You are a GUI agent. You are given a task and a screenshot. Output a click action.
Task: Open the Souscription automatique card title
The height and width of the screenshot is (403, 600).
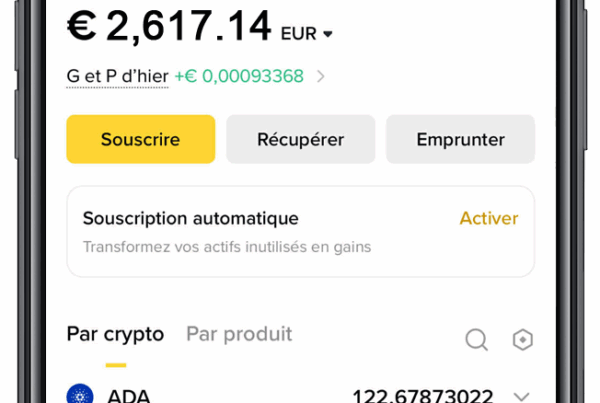coord(190,218)
